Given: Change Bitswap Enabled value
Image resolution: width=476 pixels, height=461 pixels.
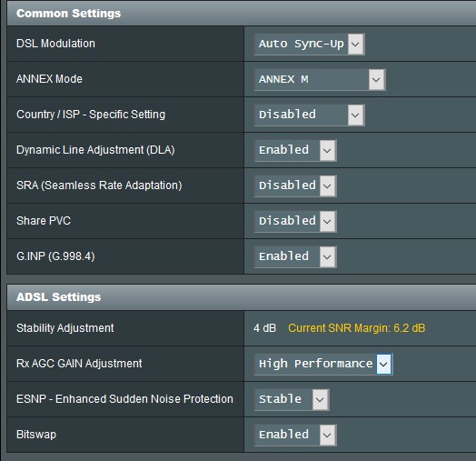Looking at the screenshot, I should pos(295,435).
